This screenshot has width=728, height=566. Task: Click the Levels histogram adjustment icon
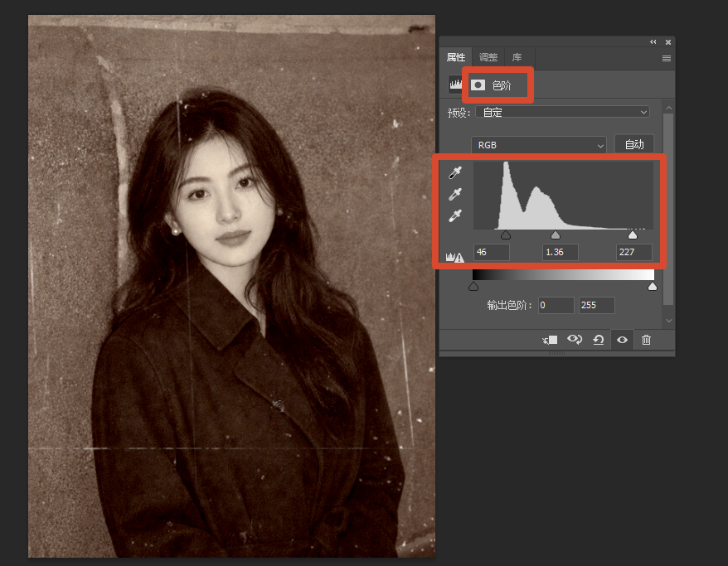click(455, 85)
